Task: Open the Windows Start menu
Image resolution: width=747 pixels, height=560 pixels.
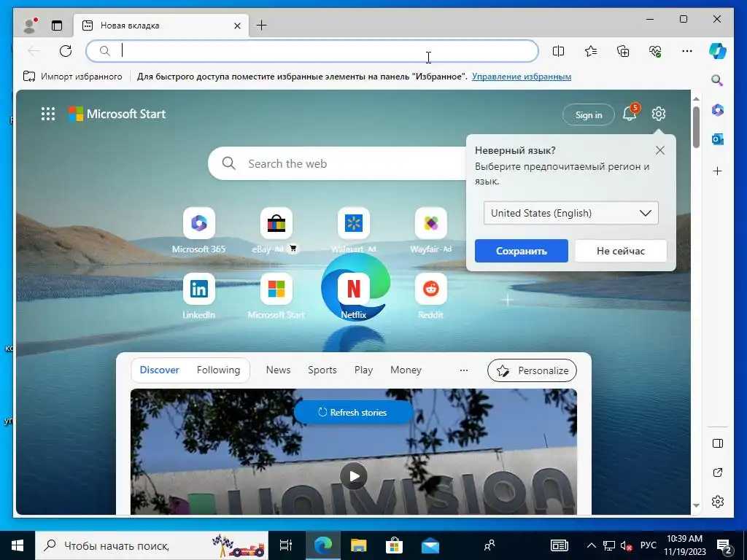Action: click(18, 545)
